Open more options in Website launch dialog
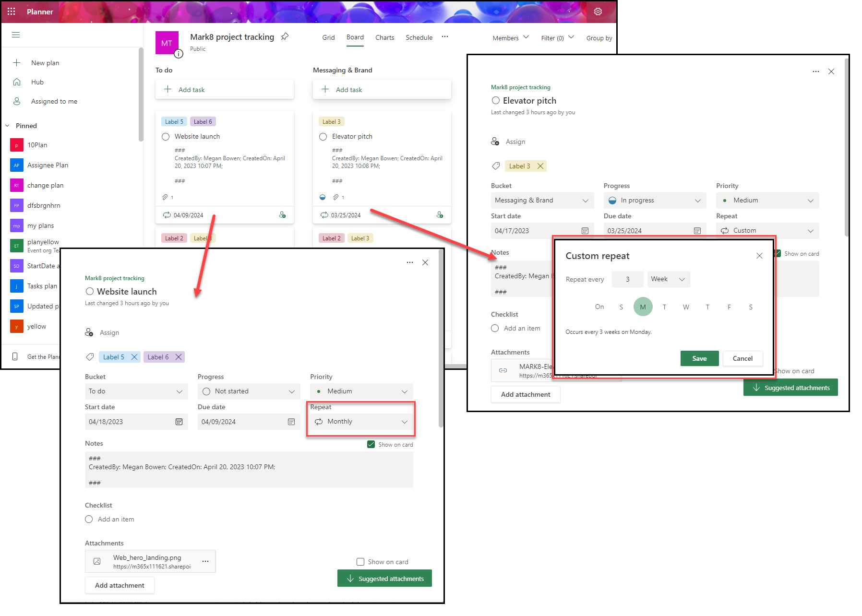 pyautogui.click(x=410, y=262)
